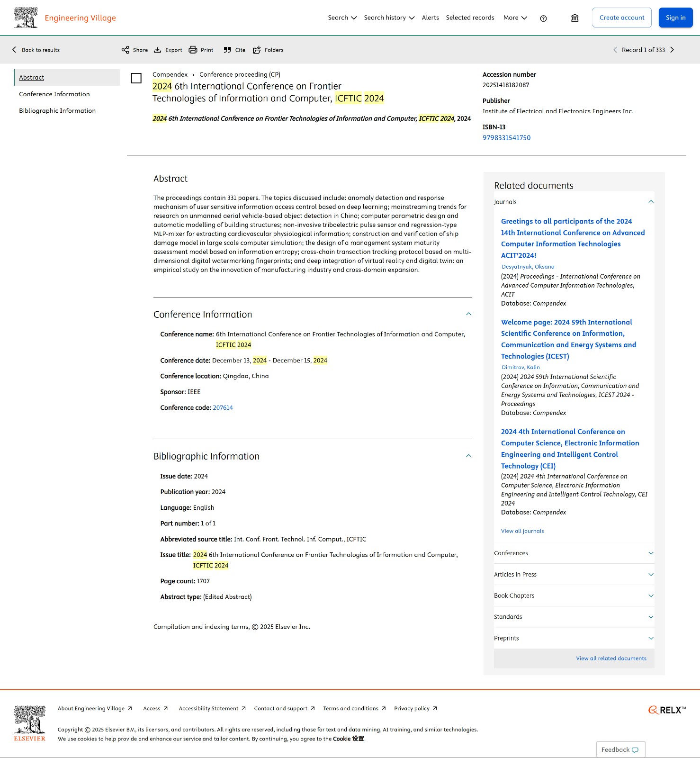Jump to Bibliographic Information in sidebar

click(57, 110)
